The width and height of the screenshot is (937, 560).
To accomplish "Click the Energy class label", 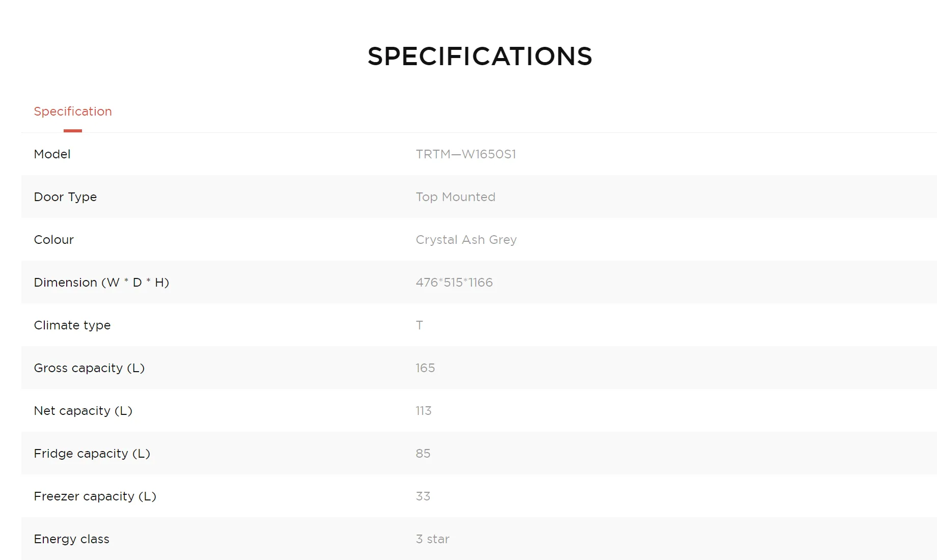I will (71, 539).
